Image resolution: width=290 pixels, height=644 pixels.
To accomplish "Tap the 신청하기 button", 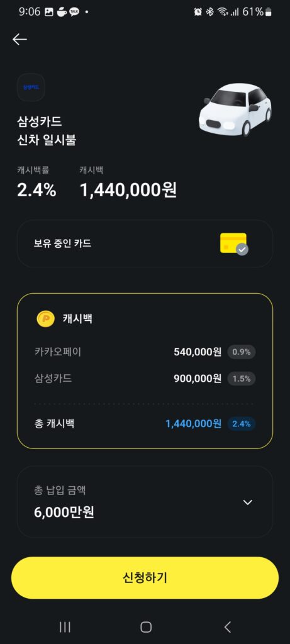I will coord(145,578).
